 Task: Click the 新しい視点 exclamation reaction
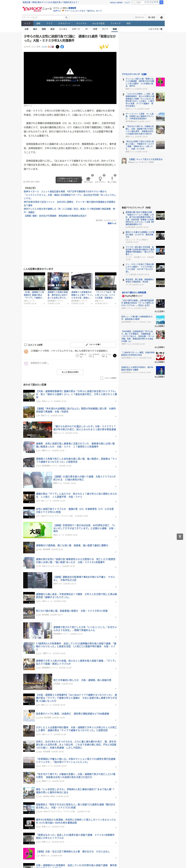click(x=112, y=179)
